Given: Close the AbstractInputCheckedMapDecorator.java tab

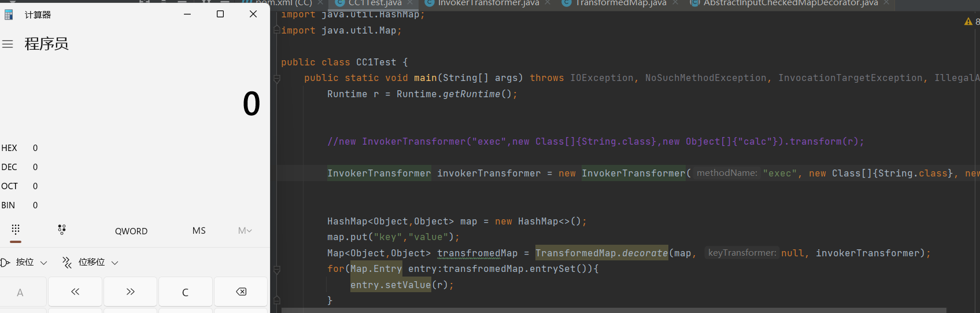Looking at the screenshot, I should [886, 3].
